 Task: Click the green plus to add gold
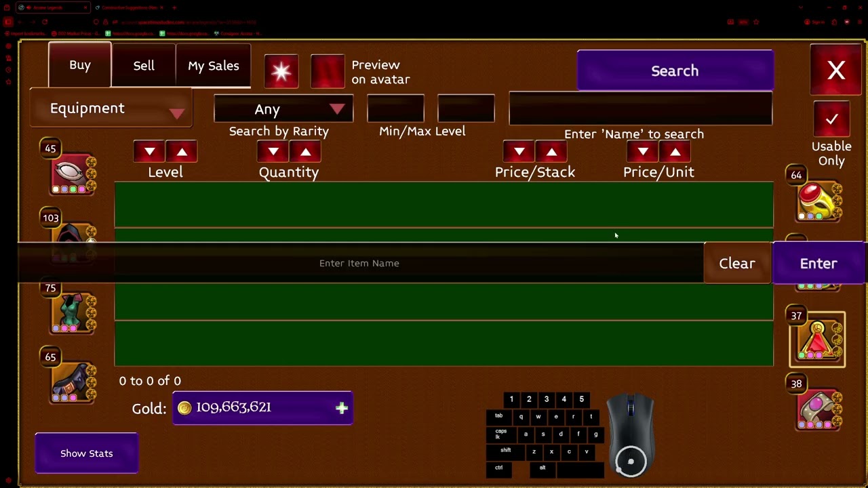point(341,408)
